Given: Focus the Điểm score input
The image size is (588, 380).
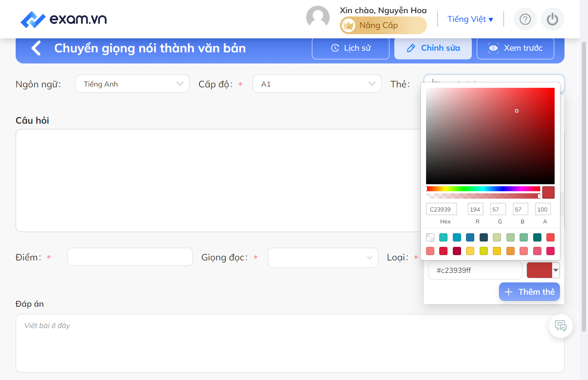Looking at the screenshot, I should click(x=130, y=257).
